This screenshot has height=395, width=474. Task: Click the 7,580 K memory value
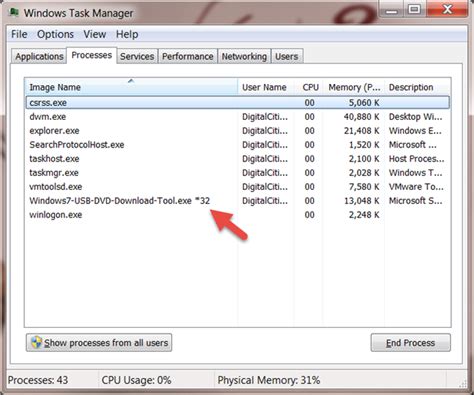364,187
